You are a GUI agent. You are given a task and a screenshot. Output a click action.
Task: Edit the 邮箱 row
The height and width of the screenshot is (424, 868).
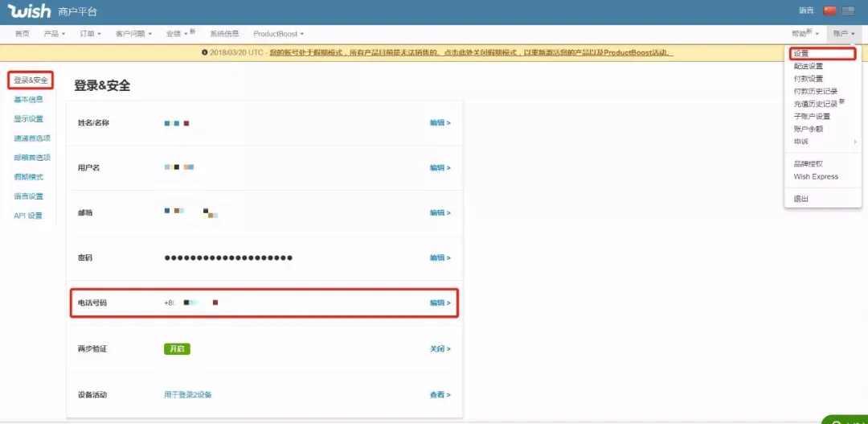tap(440, 213)
